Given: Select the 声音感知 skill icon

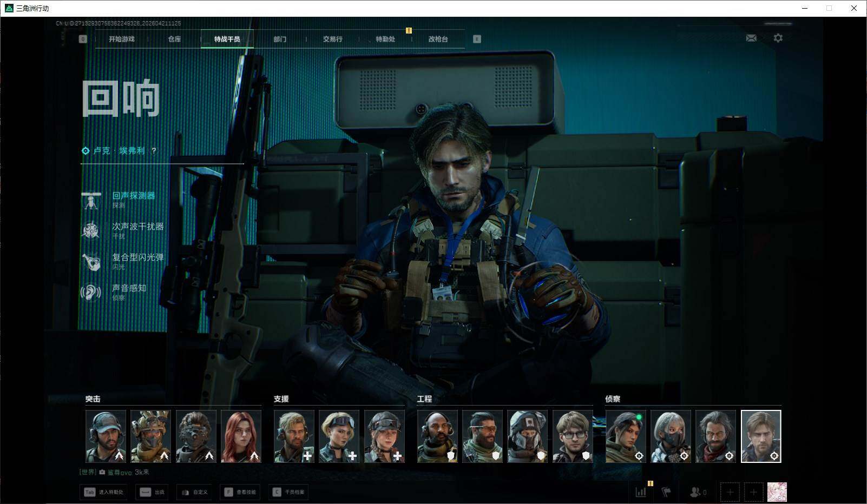Looking at the screenshot, I should point(91,293).
